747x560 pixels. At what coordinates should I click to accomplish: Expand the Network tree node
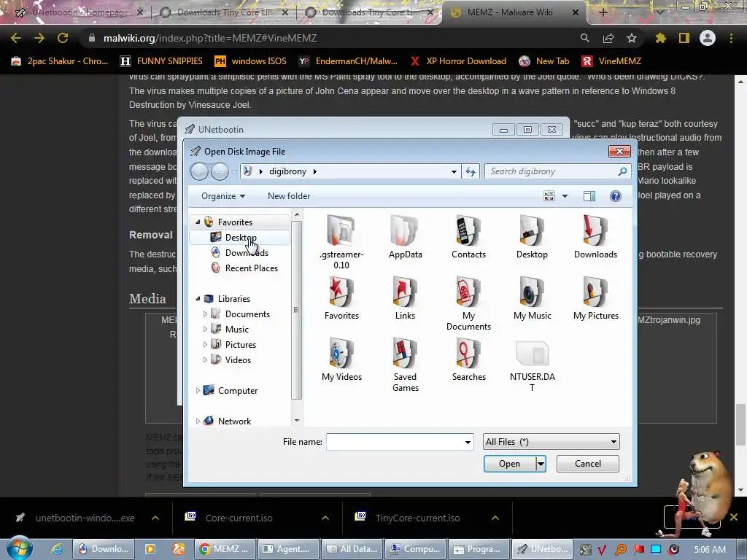(198, 421)
